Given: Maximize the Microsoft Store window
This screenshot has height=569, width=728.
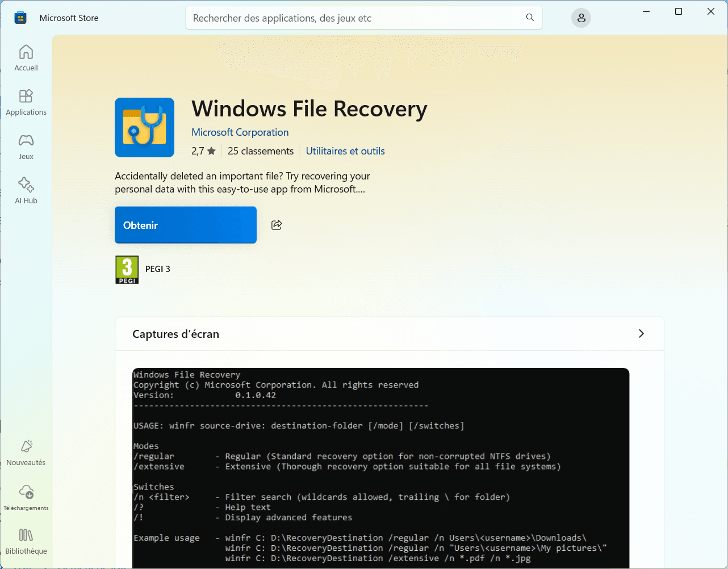Looking at the screenshot, I should point(679,11).
